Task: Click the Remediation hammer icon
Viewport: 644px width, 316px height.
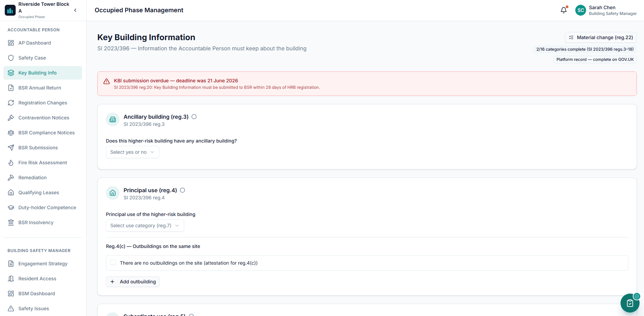Action: [11, 178]
